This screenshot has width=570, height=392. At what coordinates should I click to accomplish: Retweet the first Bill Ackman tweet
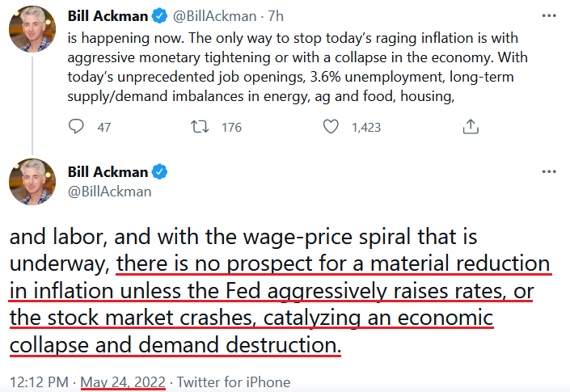click(x=200, y=127)
